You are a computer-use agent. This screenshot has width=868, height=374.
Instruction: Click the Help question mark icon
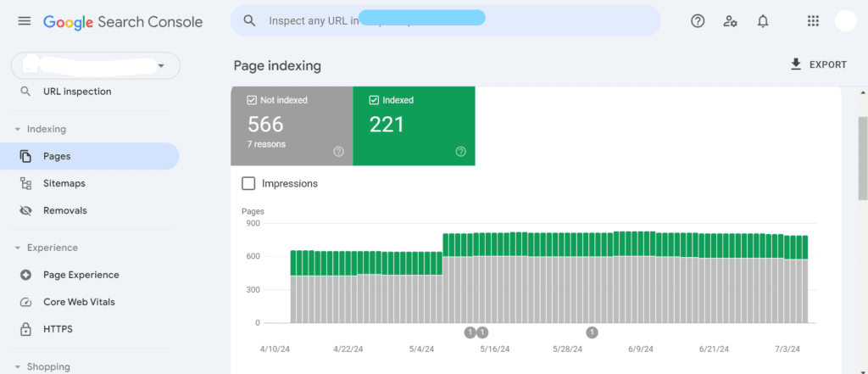698,21
